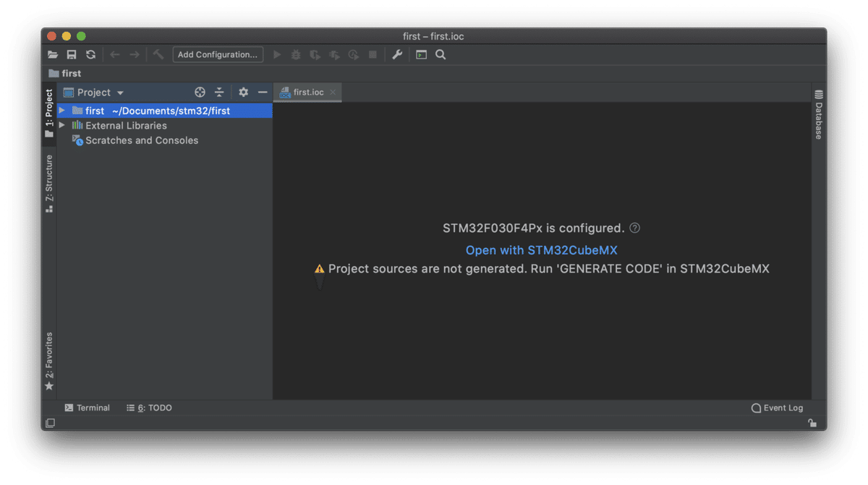Viewport: 868px width, 485px height.
Task: Open Project panel gear options
Action: click(243, 93)
